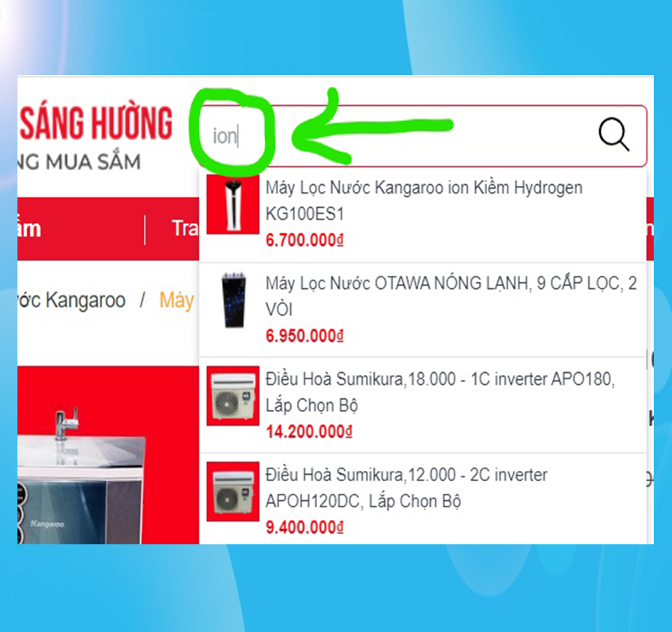Click the Sumikura APO180 air conditioner thumbnail
The image size is (672, 632).
[232, 396]
